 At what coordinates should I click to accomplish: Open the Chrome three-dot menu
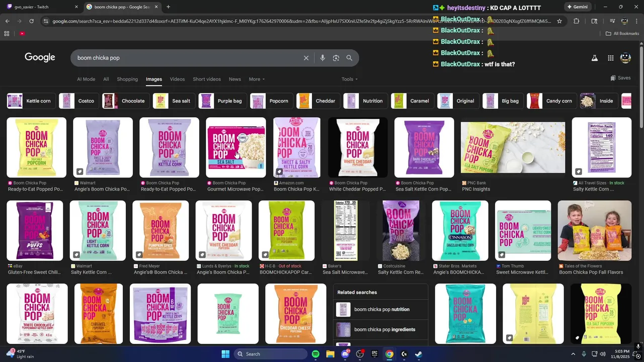click(636, 21)
